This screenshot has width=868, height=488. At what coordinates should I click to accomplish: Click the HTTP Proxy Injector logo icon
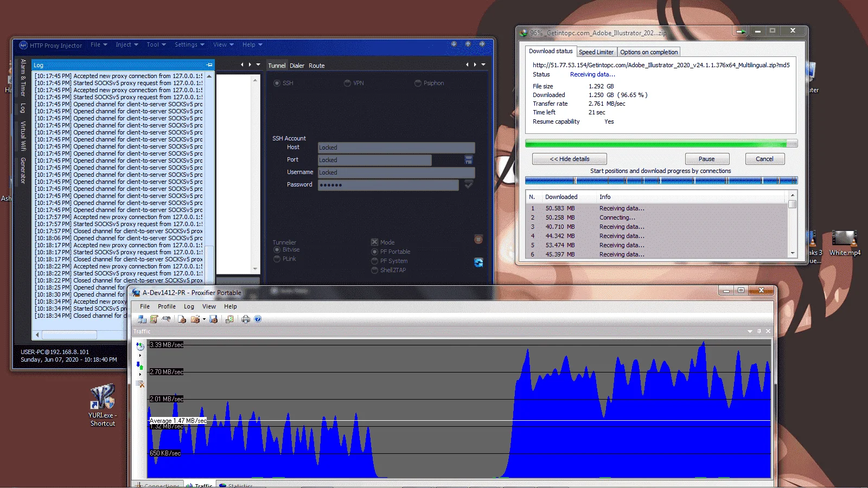coord(23,45)
